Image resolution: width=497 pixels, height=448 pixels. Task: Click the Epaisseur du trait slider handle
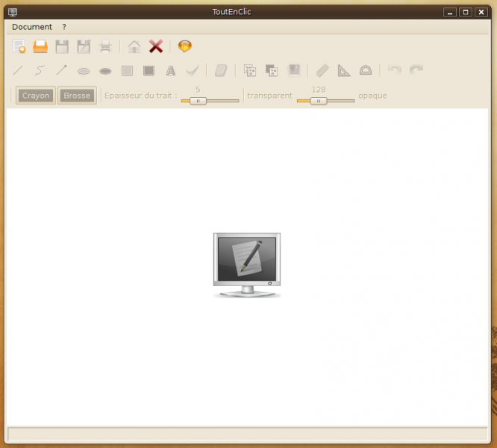click(x=198, y=101)
